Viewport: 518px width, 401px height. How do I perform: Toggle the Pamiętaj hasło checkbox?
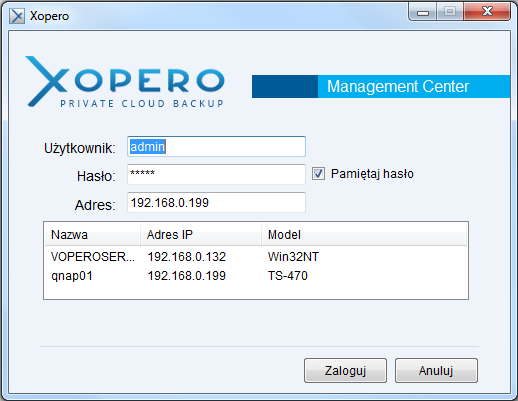(318, 174)
